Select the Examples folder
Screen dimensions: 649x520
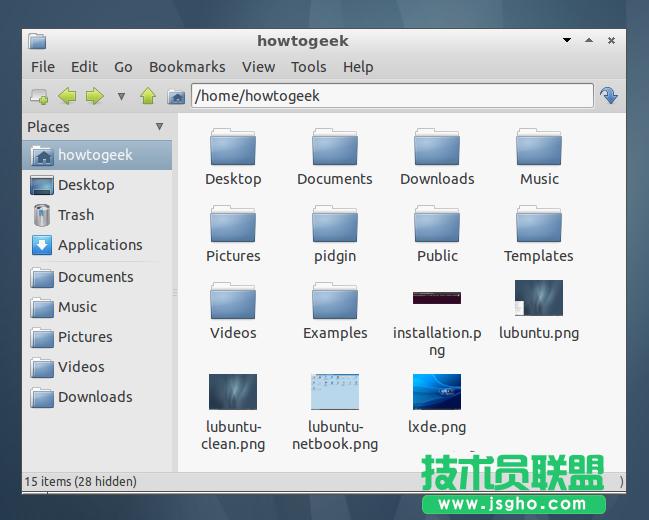coord(335,311)
